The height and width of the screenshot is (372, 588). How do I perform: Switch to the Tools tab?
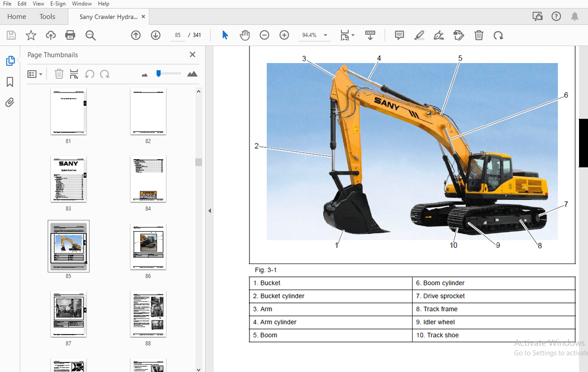(x=47, y=17)
